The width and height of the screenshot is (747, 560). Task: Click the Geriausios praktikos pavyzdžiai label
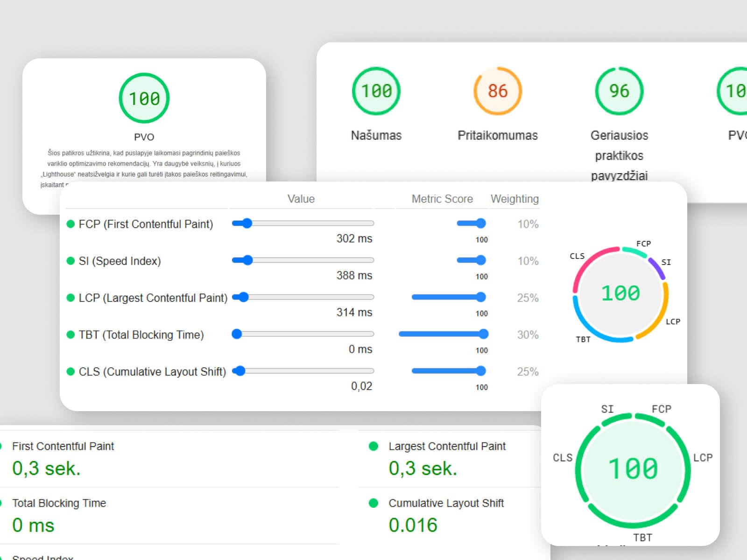pos(619,155)
